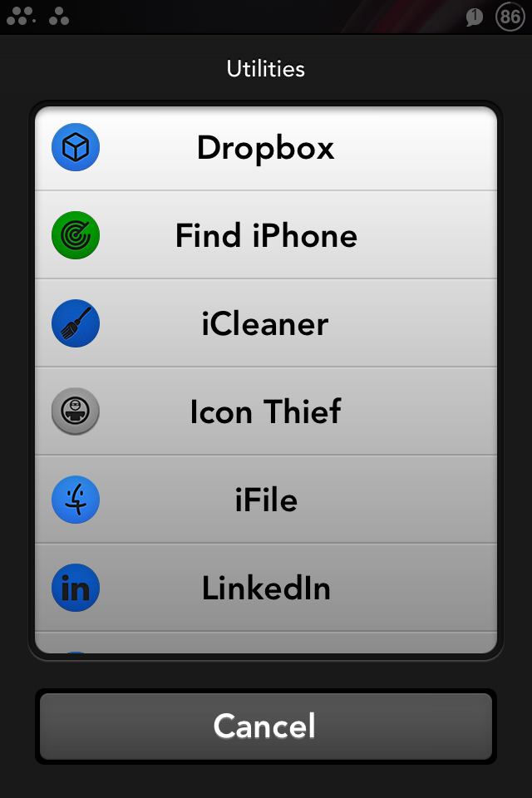
Task: Choose the Find iPhone entry
Action: click(266, 235)
